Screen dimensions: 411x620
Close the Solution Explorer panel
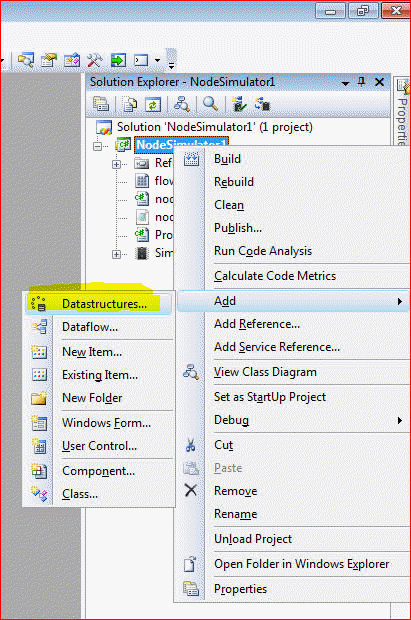point(379,82)
